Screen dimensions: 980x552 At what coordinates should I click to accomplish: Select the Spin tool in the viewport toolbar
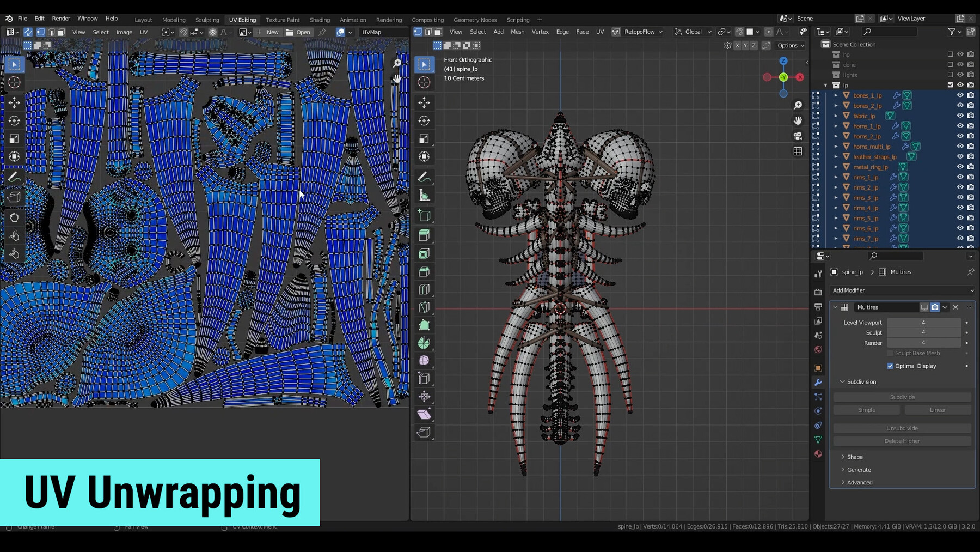(424, 343)
